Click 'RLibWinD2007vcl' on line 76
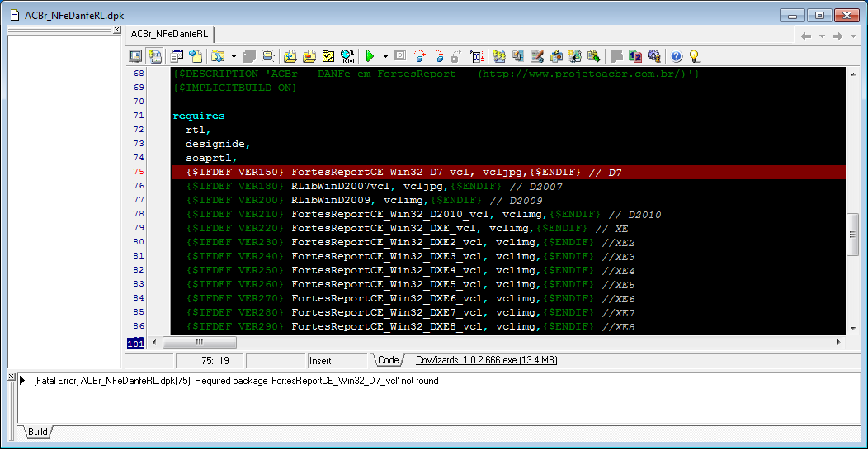 pos(341,186)
